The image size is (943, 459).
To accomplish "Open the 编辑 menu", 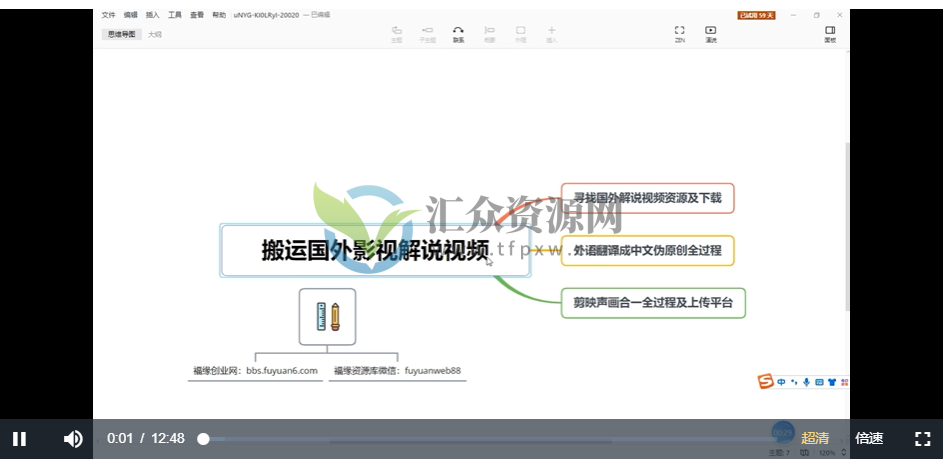I will (x=130, y=15).
